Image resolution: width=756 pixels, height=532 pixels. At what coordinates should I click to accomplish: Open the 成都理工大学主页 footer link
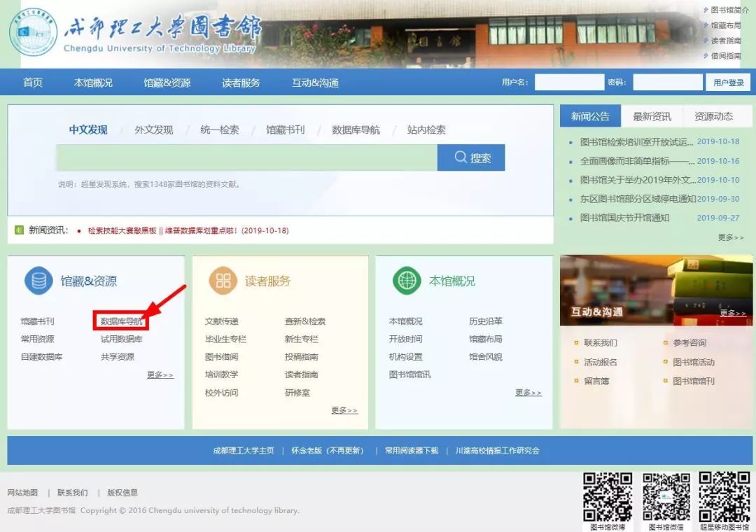pyautogui.click(x=244, y=451)
